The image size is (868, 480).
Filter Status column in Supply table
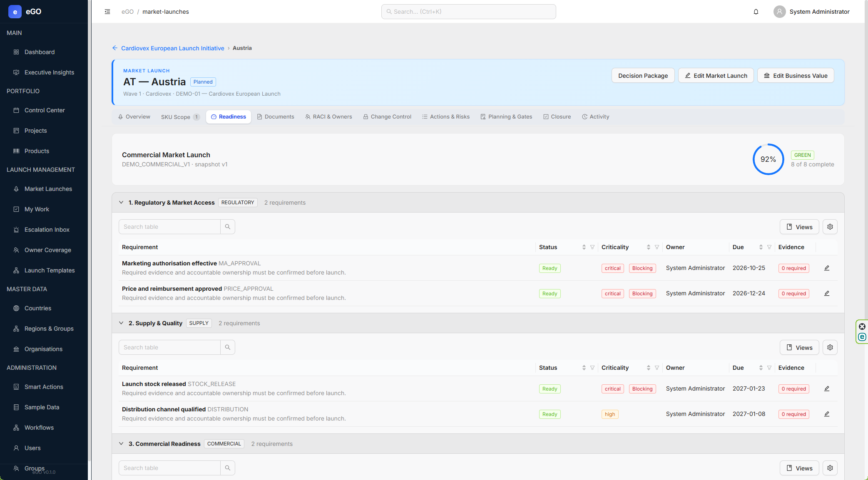coord(592,368)
